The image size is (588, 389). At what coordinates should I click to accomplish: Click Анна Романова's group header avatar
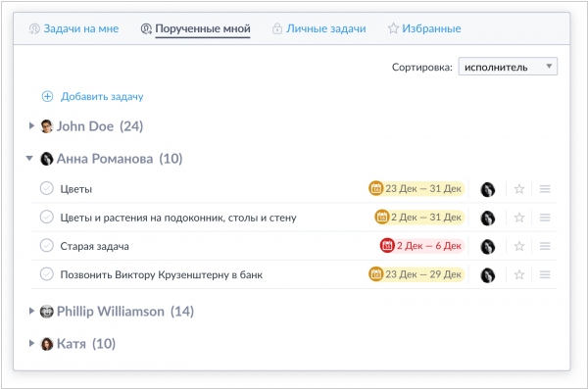pyautogui.click(x=46, y=159)
